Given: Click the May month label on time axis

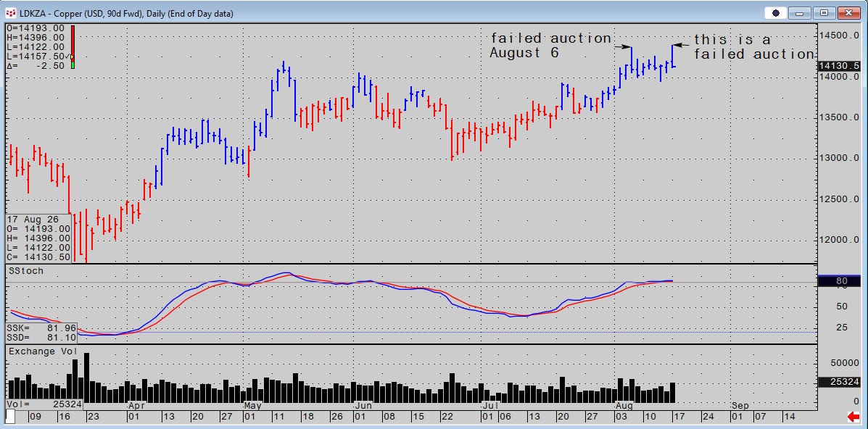Looking at the screenshot, I should tap(254, 406).
